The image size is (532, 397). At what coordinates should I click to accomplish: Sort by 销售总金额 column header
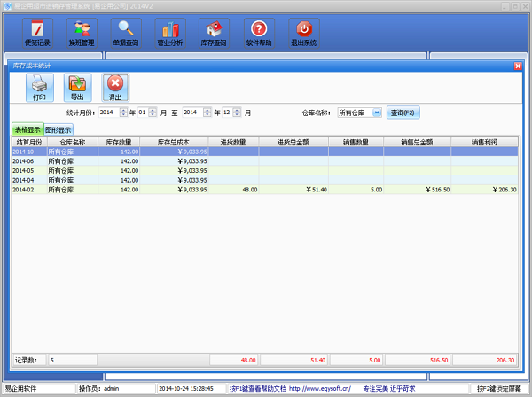[418, 142]
